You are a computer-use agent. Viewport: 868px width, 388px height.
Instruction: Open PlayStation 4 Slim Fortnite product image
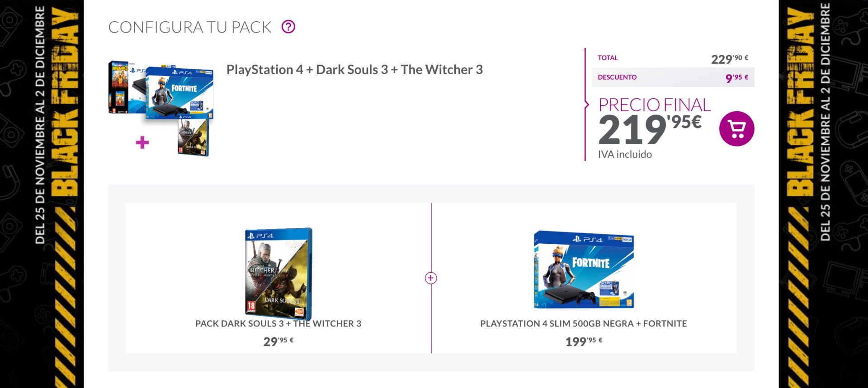tap(584, 270)
